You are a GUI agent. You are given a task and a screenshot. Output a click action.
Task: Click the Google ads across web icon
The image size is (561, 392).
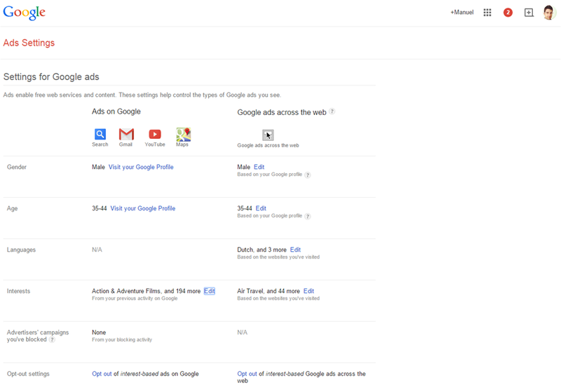[x=268, y=135]
